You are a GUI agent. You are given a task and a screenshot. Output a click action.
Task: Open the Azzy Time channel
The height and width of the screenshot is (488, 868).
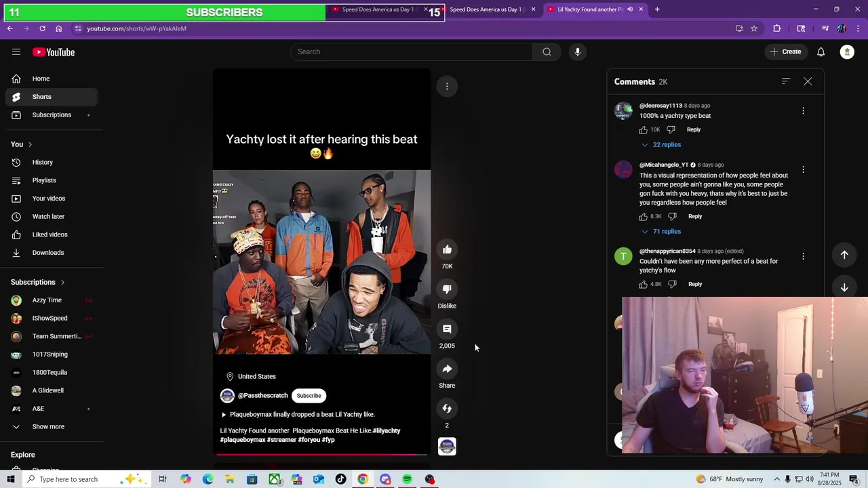(52, 300)
